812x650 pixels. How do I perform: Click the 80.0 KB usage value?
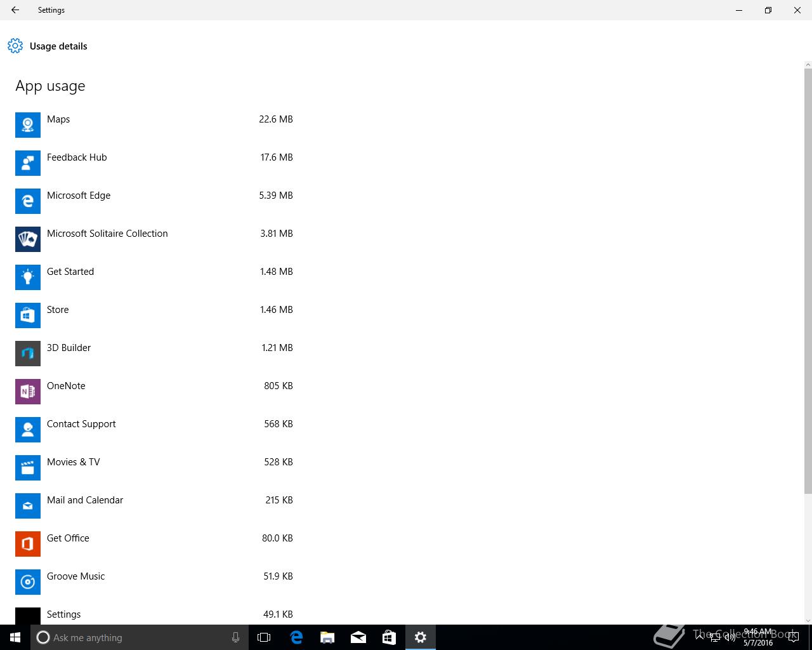pos(277,538)
